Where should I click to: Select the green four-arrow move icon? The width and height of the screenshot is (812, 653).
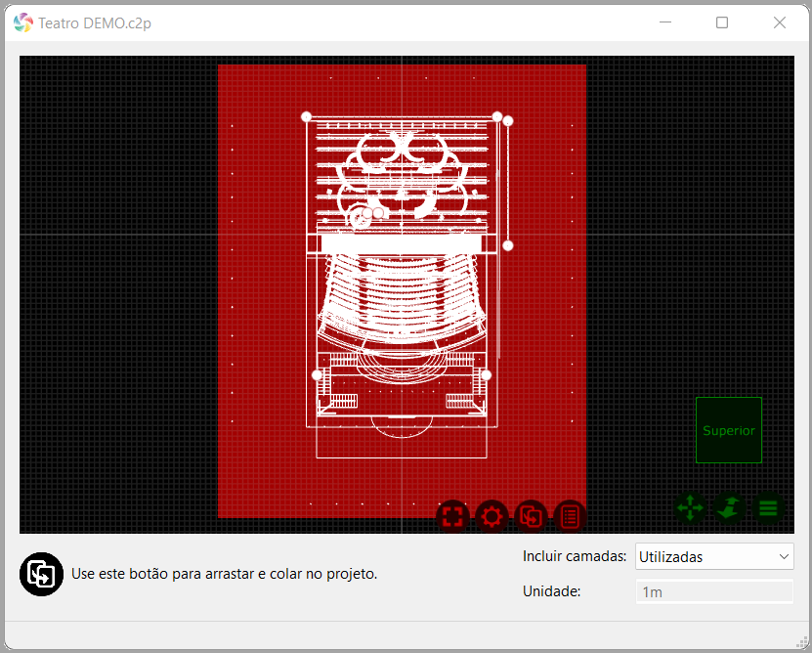(x=690, y=508)
